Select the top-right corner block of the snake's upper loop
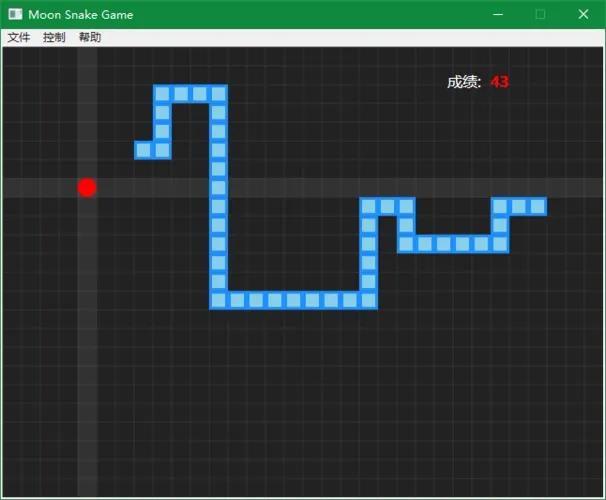This screenshot has height=500, width=606. tap(218, 94)
